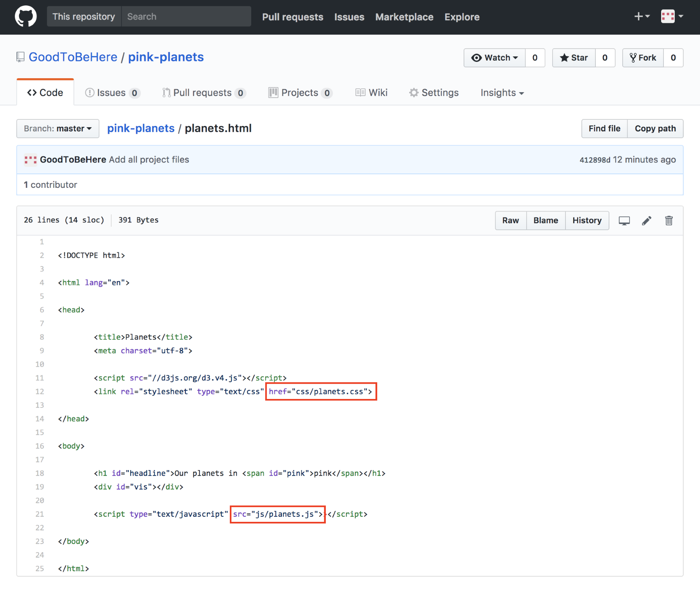Open commit 412898d link
700x593 pixels.
tap(595, 160)
